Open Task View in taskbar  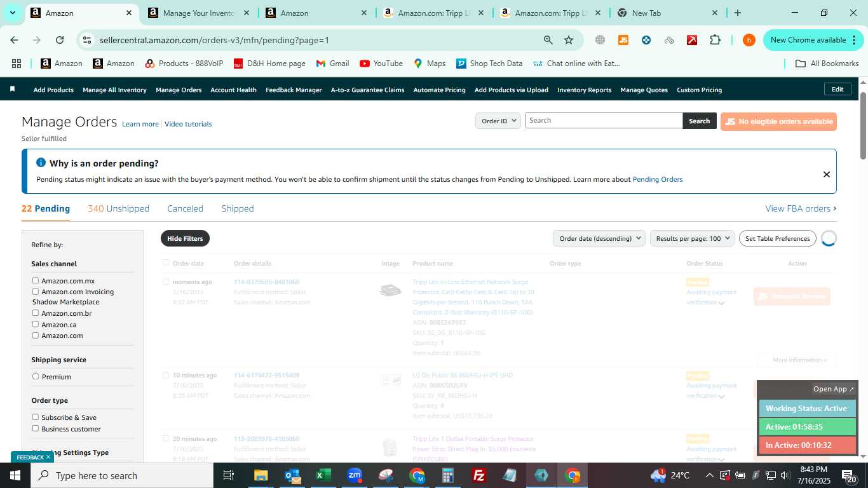[229, 475]
